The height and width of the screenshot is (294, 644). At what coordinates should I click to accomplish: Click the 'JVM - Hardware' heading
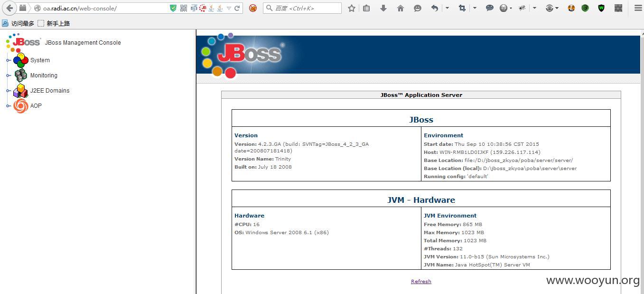point(421,200)
